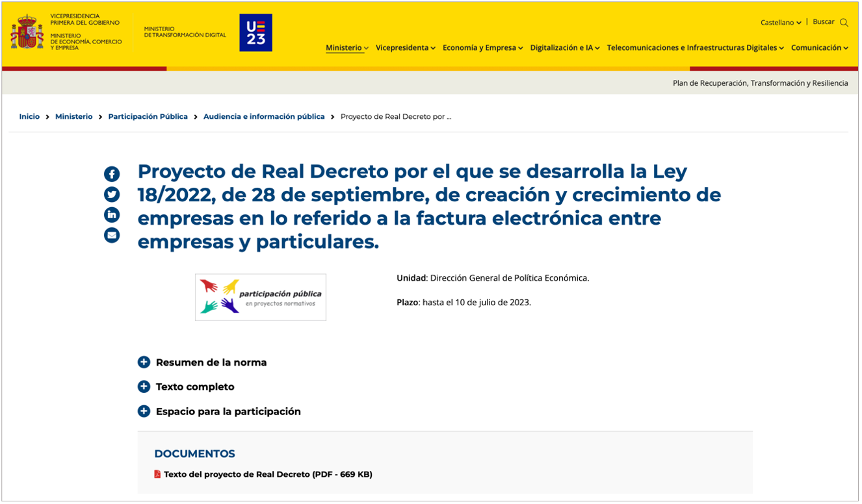The height and width of the screenshot is (504, 862).
Task: Open Audiencia e información pública breadcrumb
Action: pos(264,116)
